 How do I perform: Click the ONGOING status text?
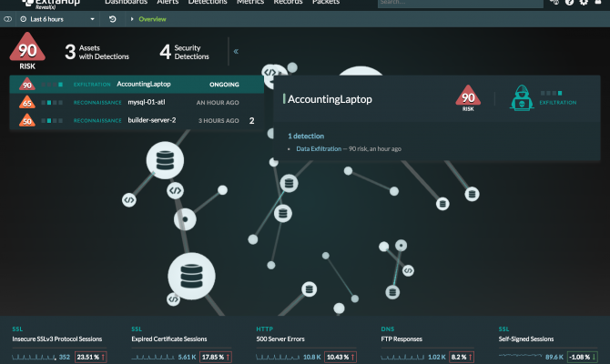[224, 85]
